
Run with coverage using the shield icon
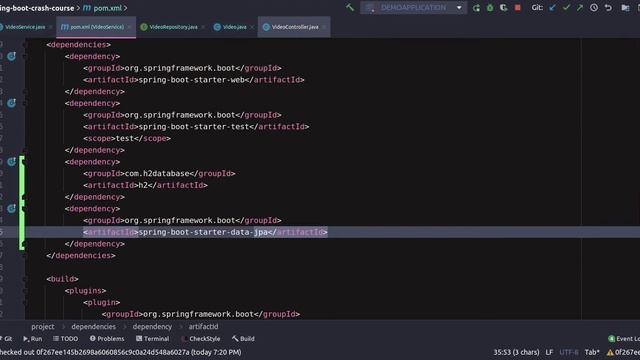pyautogui.click(x=503, y=8)
